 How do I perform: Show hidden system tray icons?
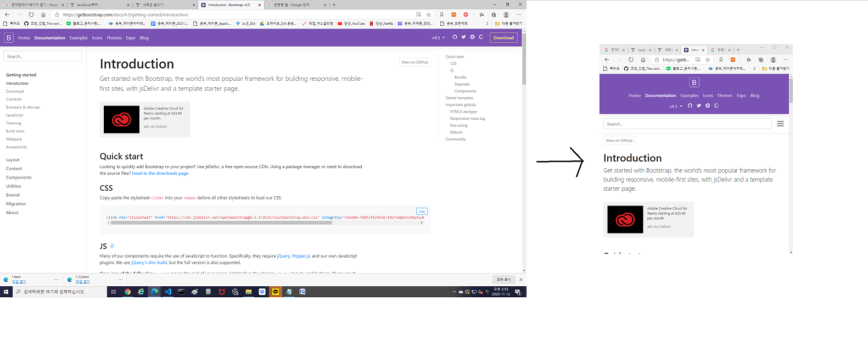[x=454, y=292]
